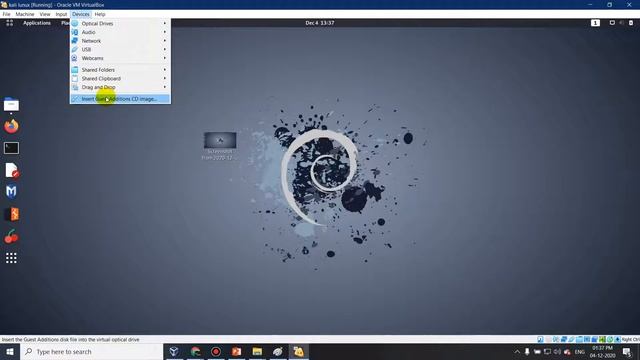Launch Burp Suite orange dock icon
The width and height of the screenshot is (640, 360).
coord(11,214)
